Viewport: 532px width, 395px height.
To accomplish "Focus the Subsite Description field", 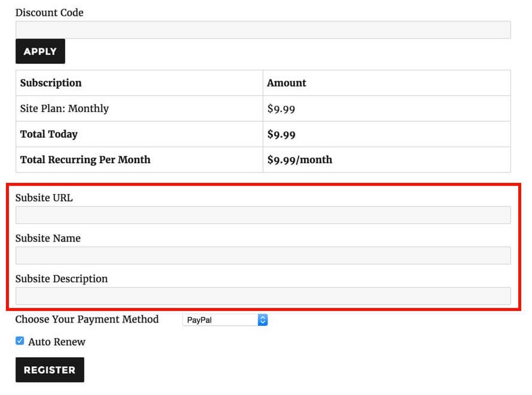I will [x=263, y=296].
